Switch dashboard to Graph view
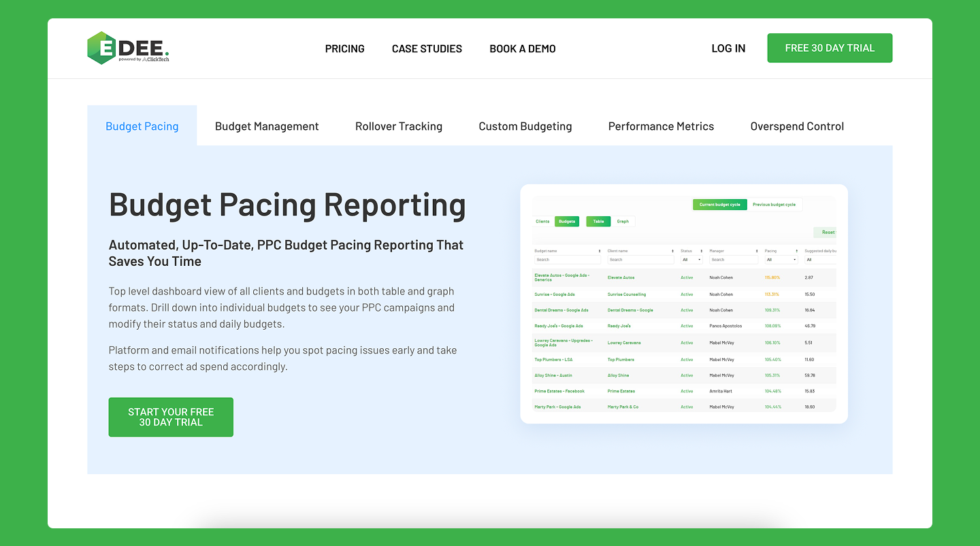This screenshot has height=546, width=980. (x=623, y=221)
